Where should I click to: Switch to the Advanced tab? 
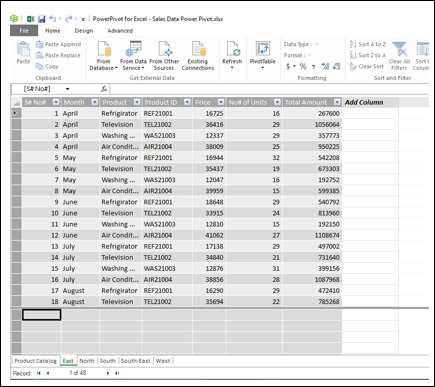(120, 31)
